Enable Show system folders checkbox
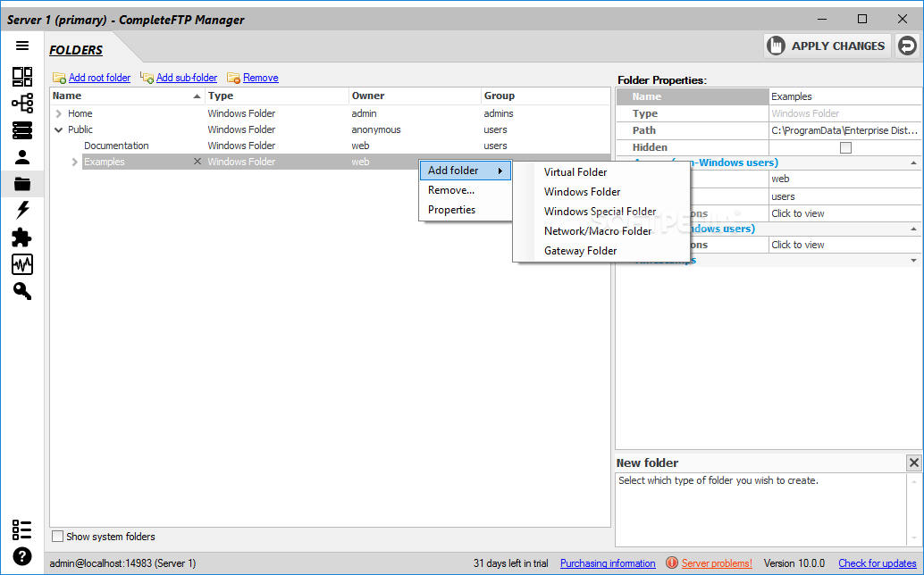This screenshot has width=924, height=575. pos(58,536)
